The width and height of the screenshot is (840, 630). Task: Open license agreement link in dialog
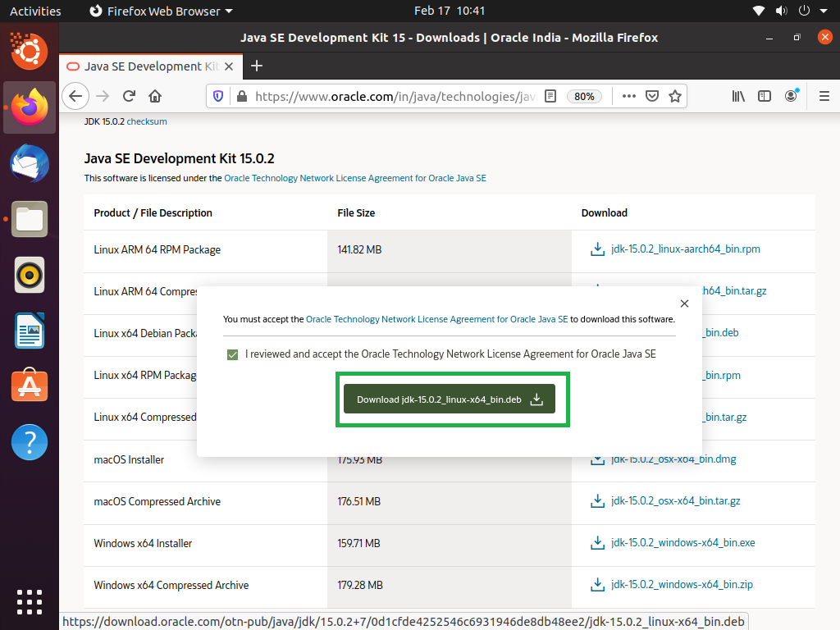coord(436,319)
